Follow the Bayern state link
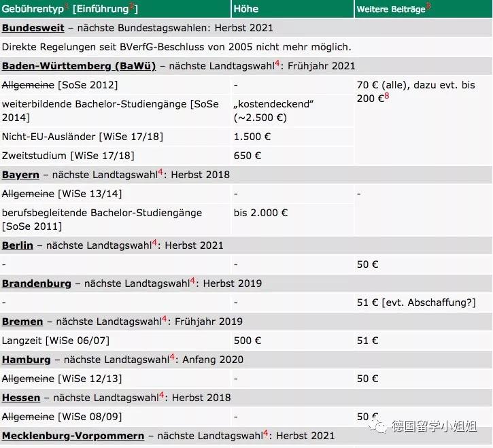The height and width of the screenshot is (448, 493). (20, 175)
